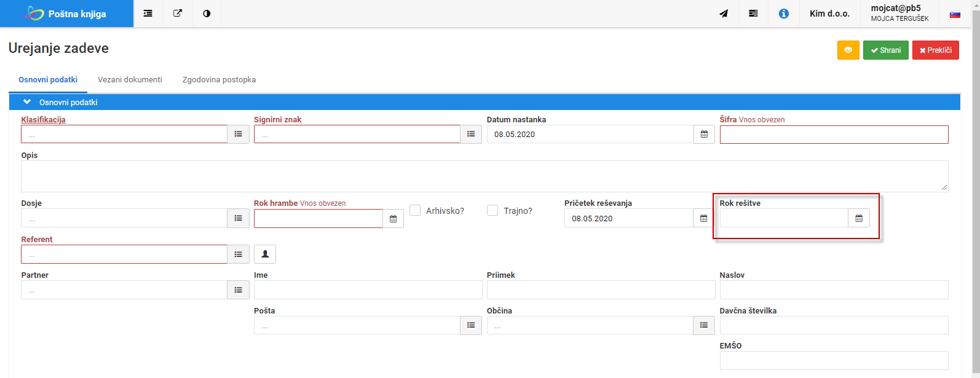Tick the Arhivsko? checkbox
This screenshot has height=378, width=980.
(x=415, y=210)
